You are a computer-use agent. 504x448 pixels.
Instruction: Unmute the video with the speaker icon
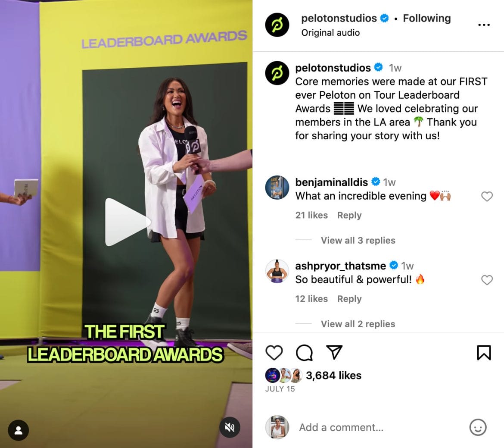click(x=230, y=427)
